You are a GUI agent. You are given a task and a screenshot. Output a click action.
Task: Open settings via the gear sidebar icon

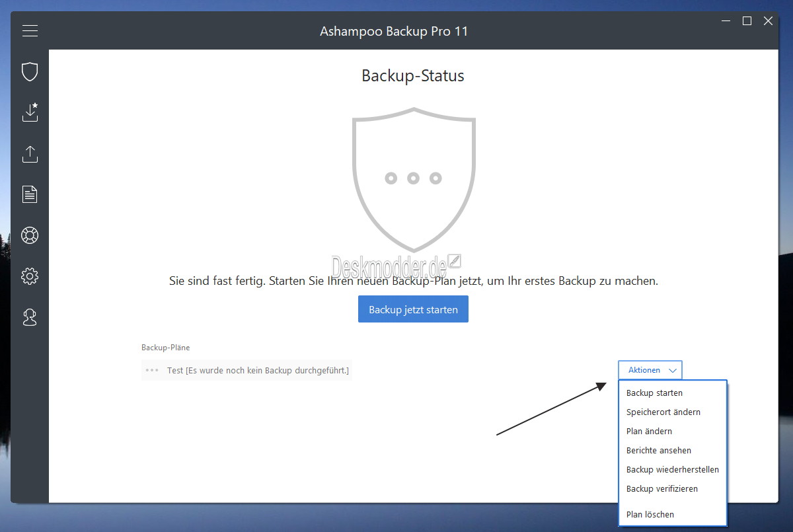tap(30, 276)
